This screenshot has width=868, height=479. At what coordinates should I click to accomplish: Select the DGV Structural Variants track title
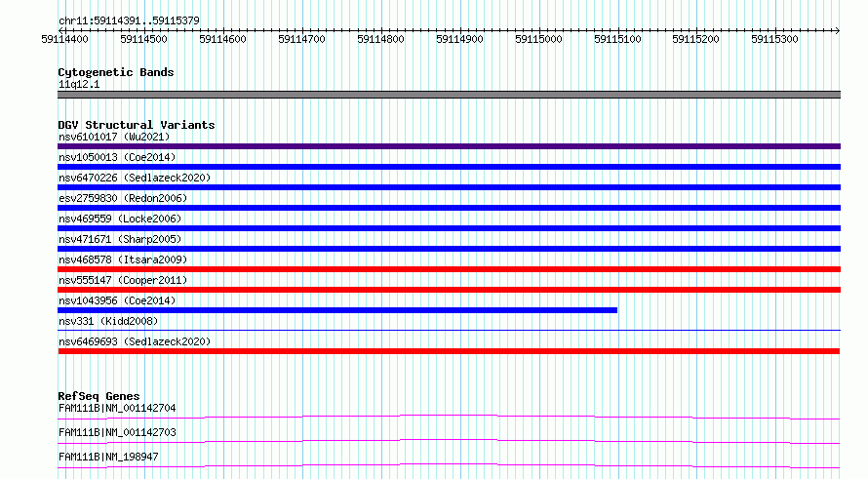pyautogui.click(x=137, y=125)
